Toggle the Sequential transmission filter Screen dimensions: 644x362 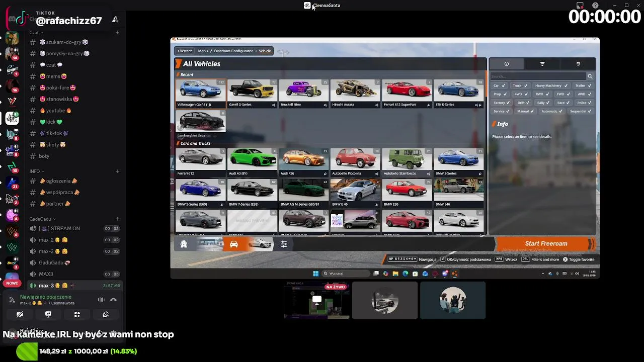coord(581,111)
